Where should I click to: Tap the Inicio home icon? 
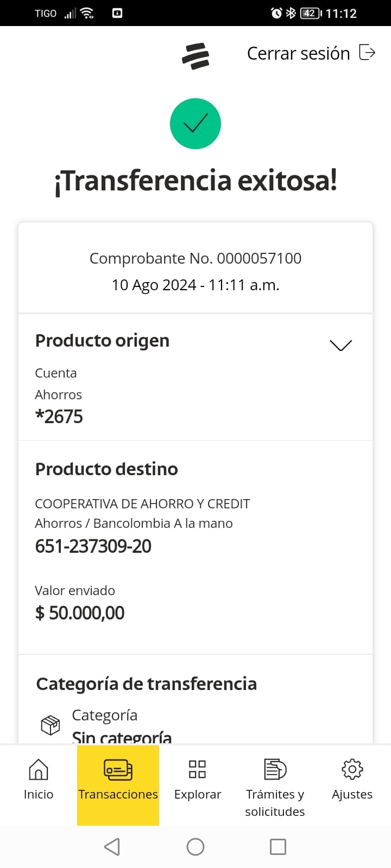[38, 769]
